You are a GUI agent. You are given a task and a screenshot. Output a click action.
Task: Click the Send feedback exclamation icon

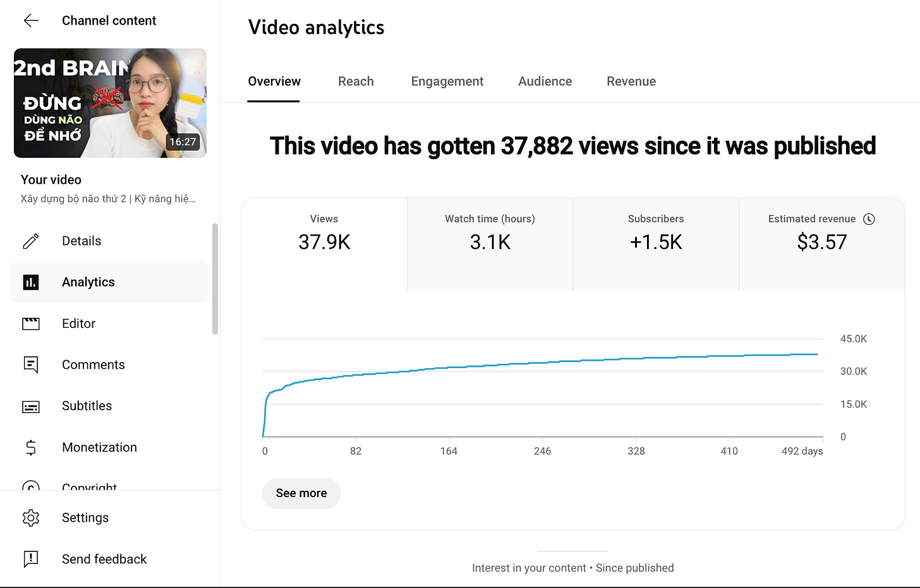coord(31,559)
